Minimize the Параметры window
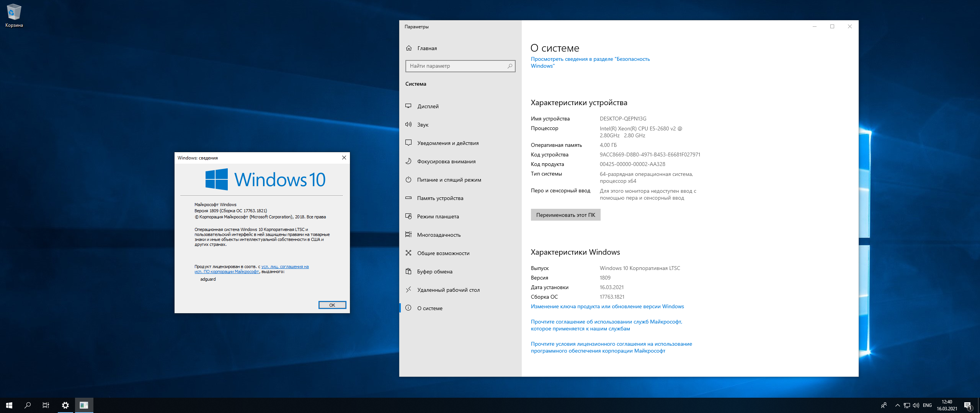The width and height of the screenshot is (980, 413). [x=815, y=26]
